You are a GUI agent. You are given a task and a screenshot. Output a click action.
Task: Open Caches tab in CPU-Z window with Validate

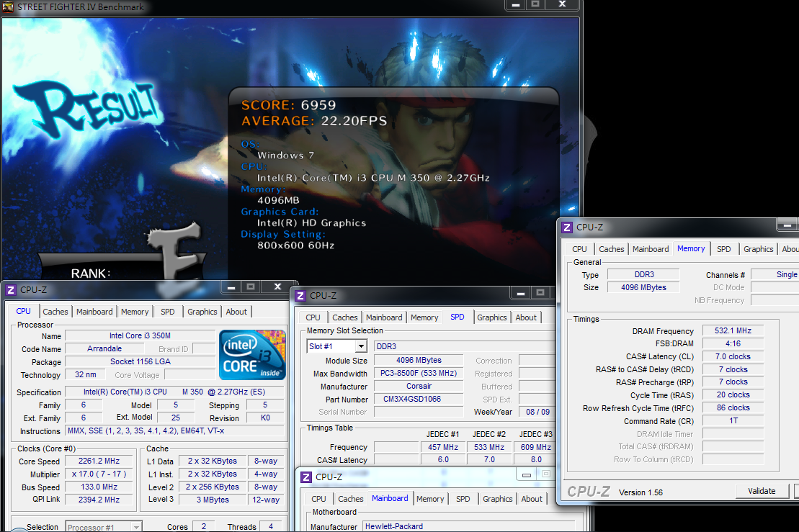[x=612, y=249]
